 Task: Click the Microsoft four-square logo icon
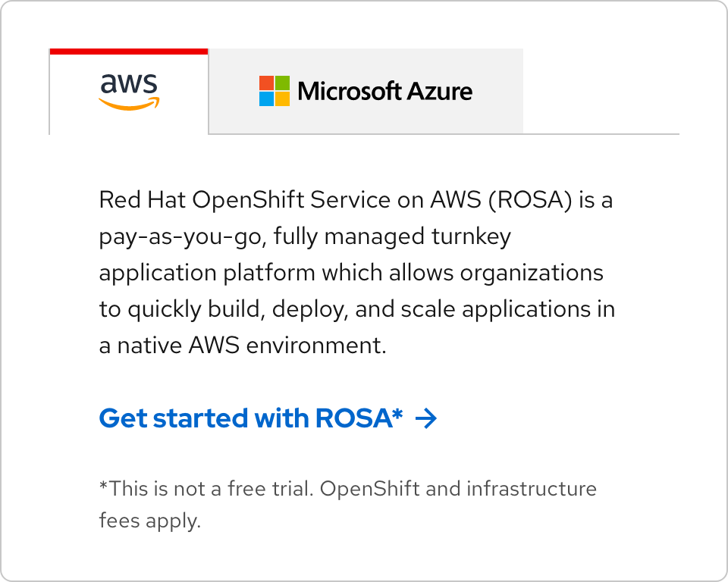[275, 91]
